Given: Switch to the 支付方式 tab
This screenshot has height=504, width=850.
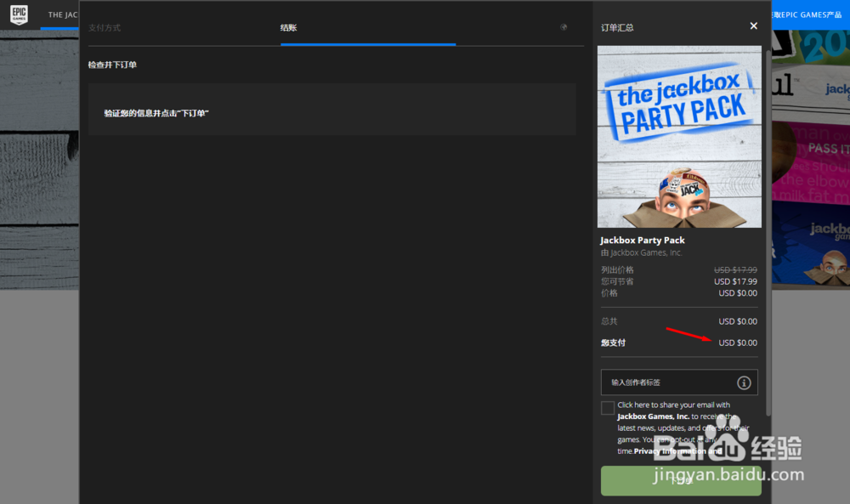Looking at the screenshot, I should tap(105, 28).
